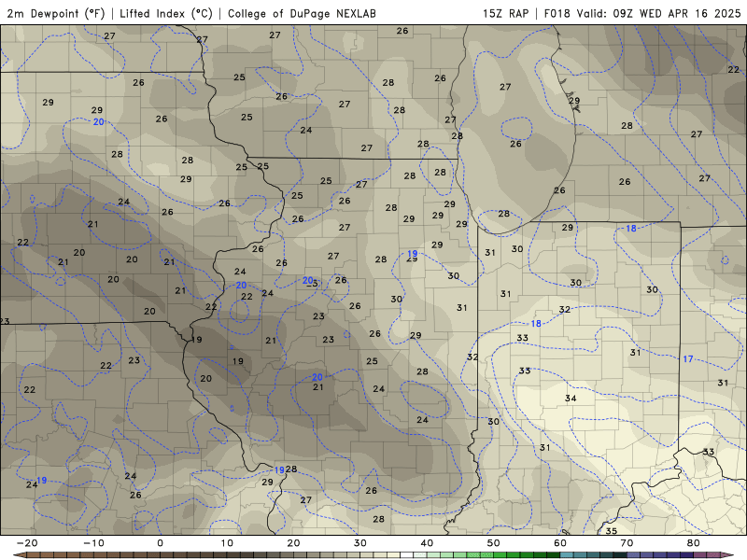This screenshot has width=747, height=560.
Task: Click the 'Valid: 09Z WED APR 16 2025' text
Action: point(659,13)
